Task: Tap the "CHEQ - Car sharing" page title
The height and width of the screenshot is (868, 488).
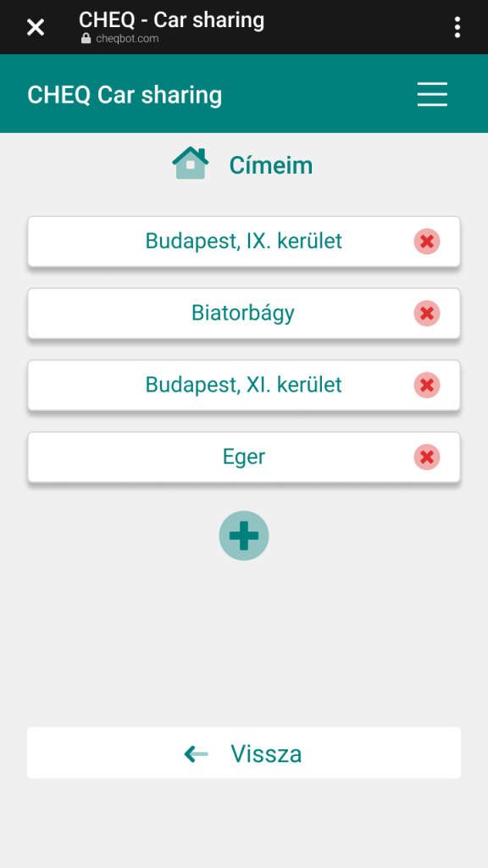Action: [x=171, y=20]
